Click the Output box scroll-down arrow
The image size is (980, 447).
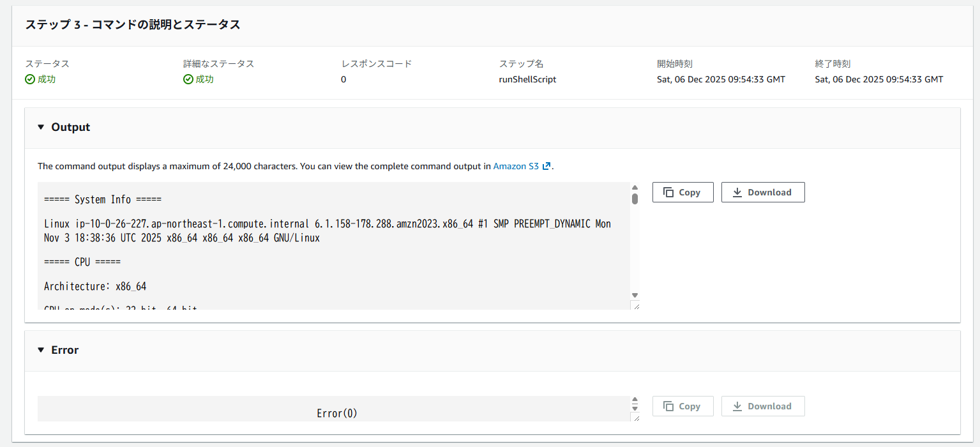pos(635,295)
